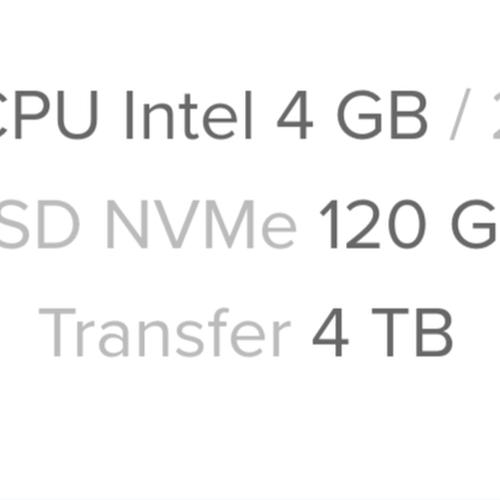Click the CPU label text
The width and height of the screenshot is (500, 500).
pyautogui.click(x=49, y=115)
